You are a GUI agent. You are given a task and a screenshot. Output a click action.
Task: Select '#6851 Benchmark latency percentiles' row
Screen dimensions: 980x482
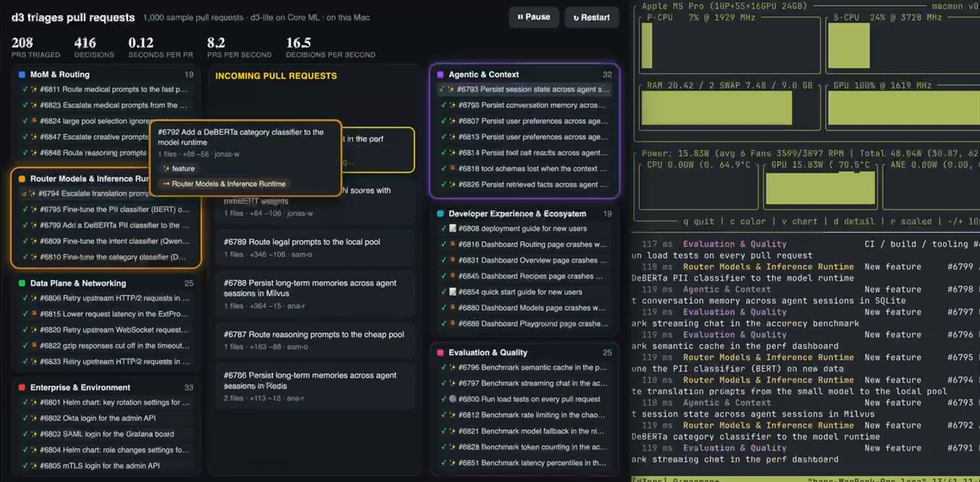(524, 463)
